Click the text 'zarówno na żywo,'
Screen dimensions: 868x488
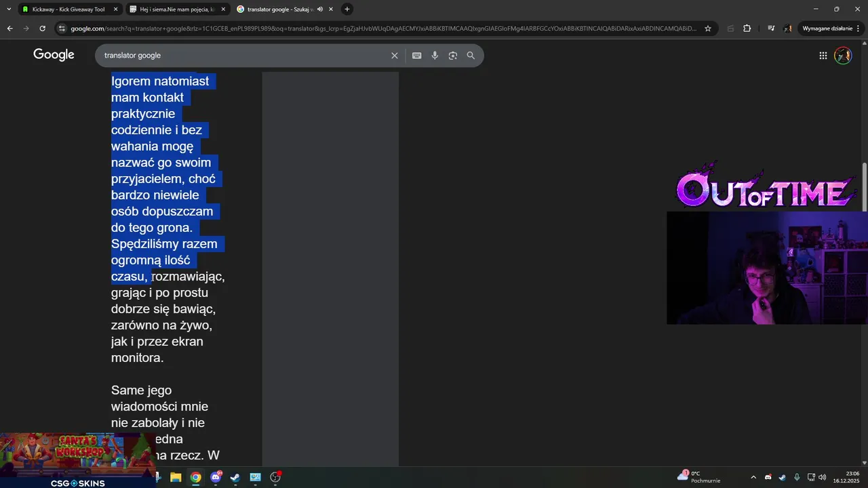(x=161, y=325)
